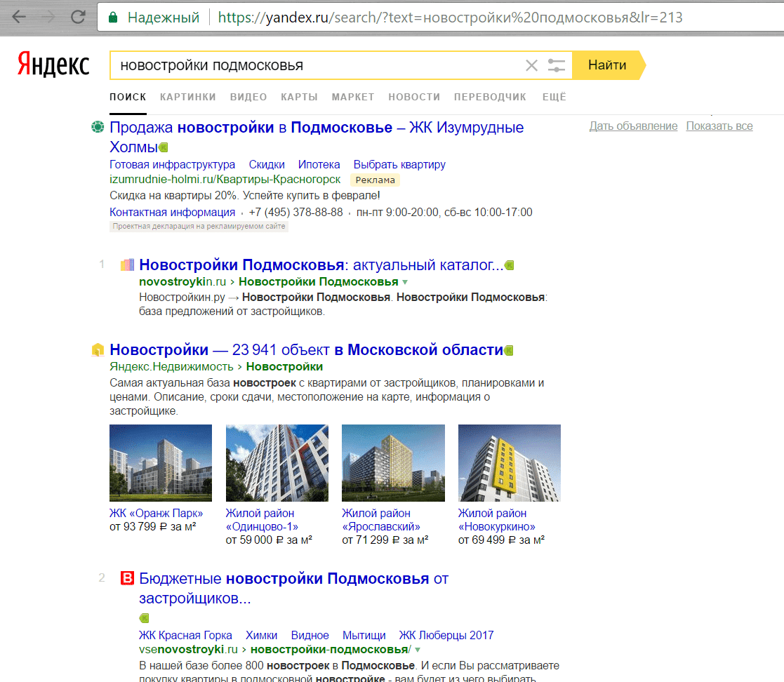
Task: Open ЖК Оранж Парк building thumbnail
Action: tap(161, 463)
